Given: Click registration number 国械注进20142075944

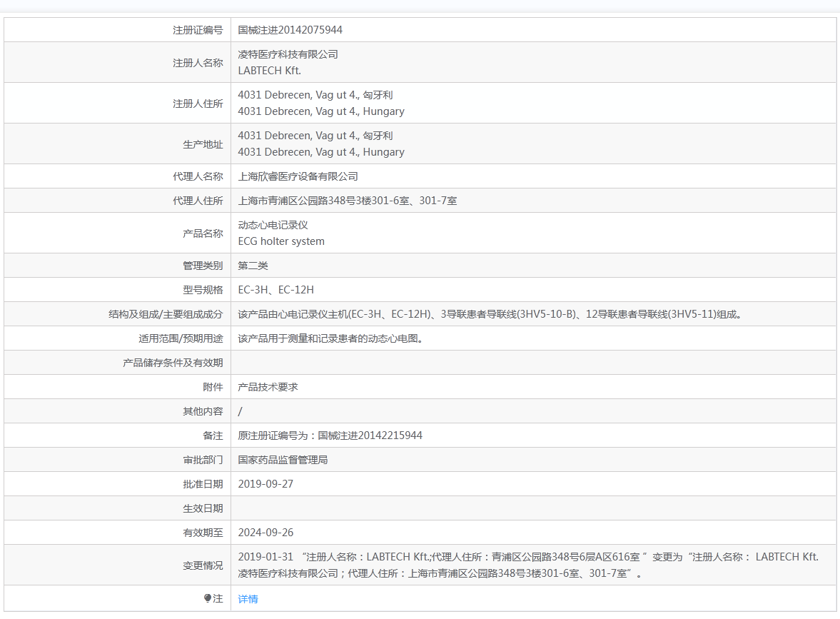Looking at the screenshot, I should (290, 30).
